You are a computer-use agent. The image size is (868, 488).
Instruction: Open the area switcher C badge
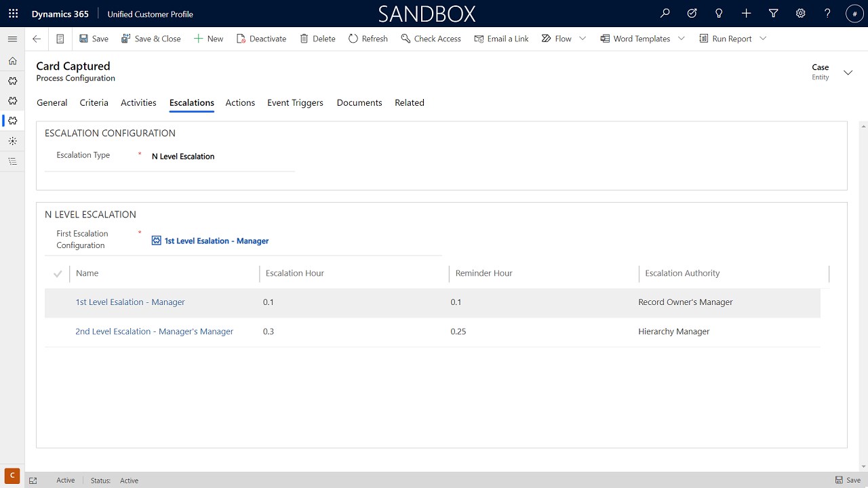coord(12,475)
